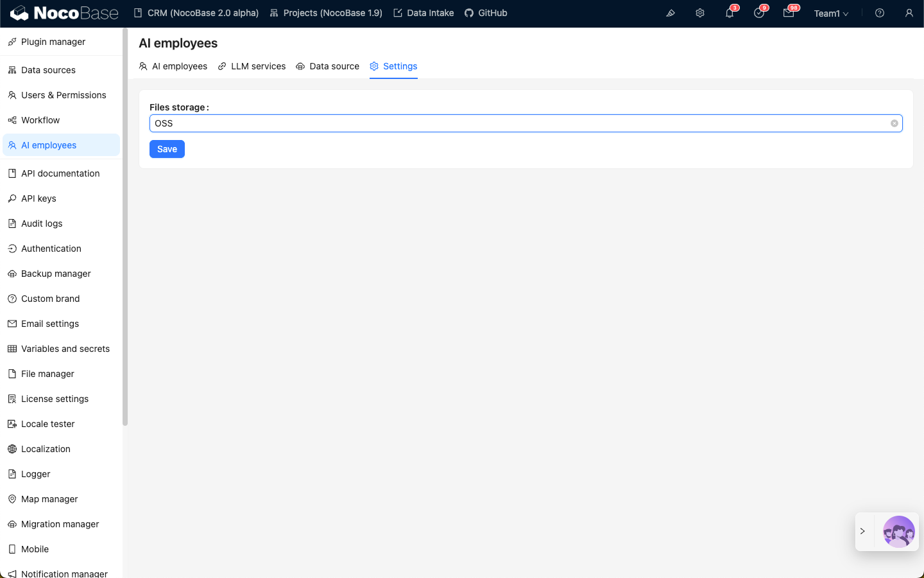Open the Team1 dropdown
The width and height of the screenshot is (924, 578).
[x=831, y=13]
